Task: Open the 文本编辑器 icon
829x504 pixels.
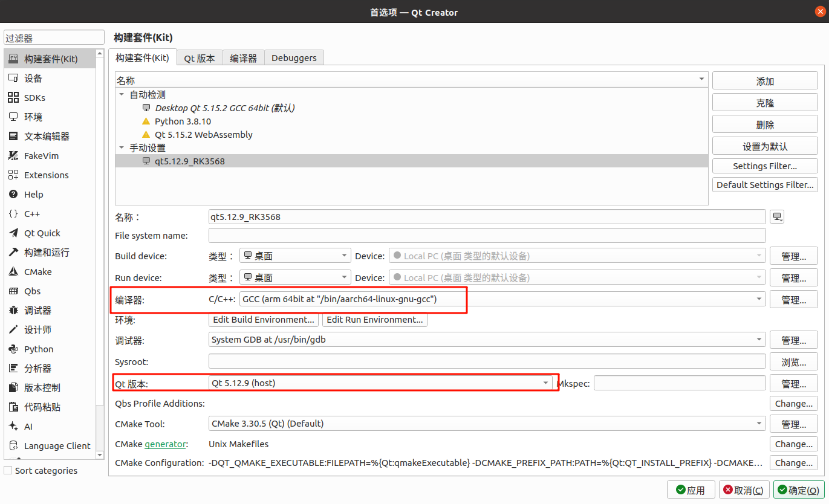Action: 13,136
